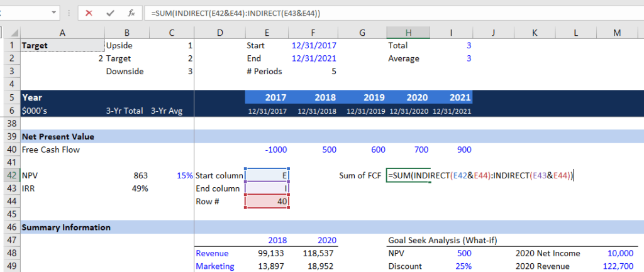Select the column E header
Image resolution: width=644 pixels, height=272 pixels.
click(267, 32)
